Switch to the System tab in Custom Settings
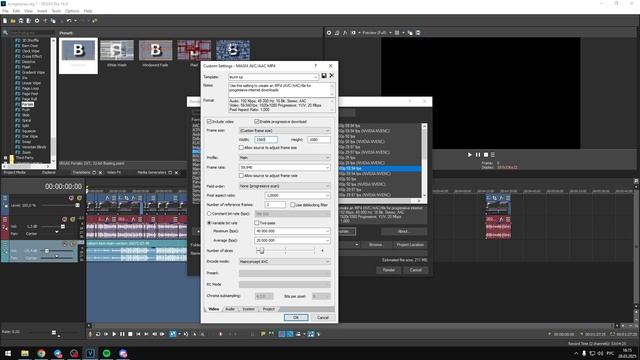Viewport: 640px width, 360px height. (249, 309)
